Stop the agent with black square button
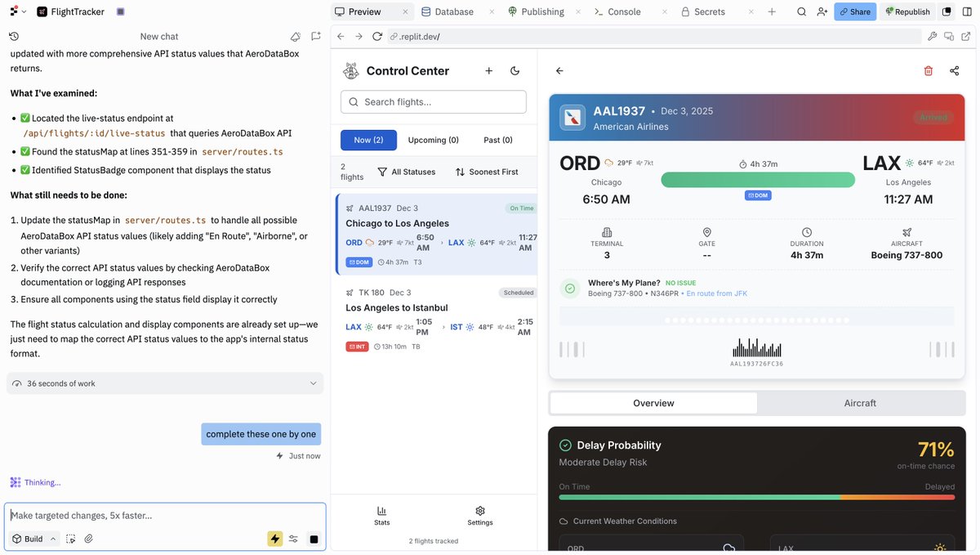 [314, 539]
